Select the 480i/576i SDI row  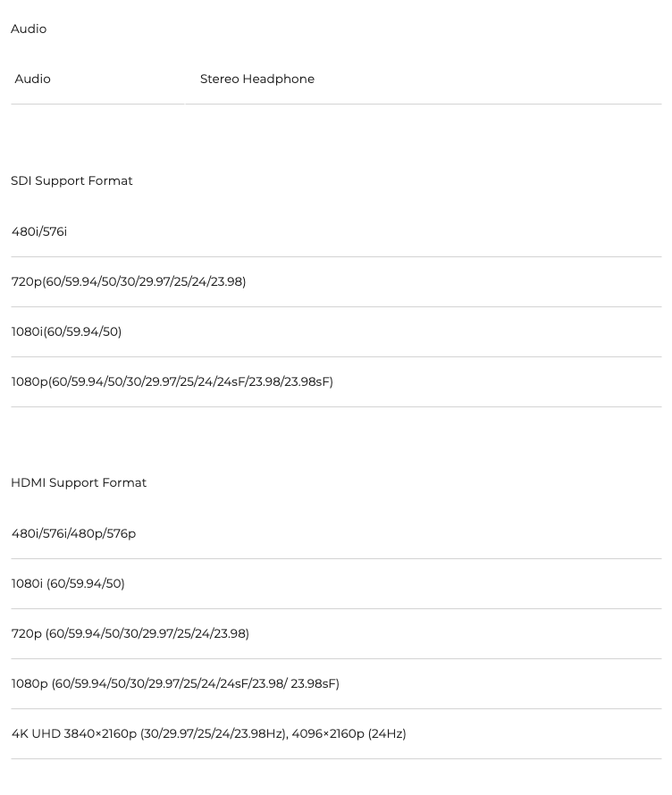coord(336,231)
